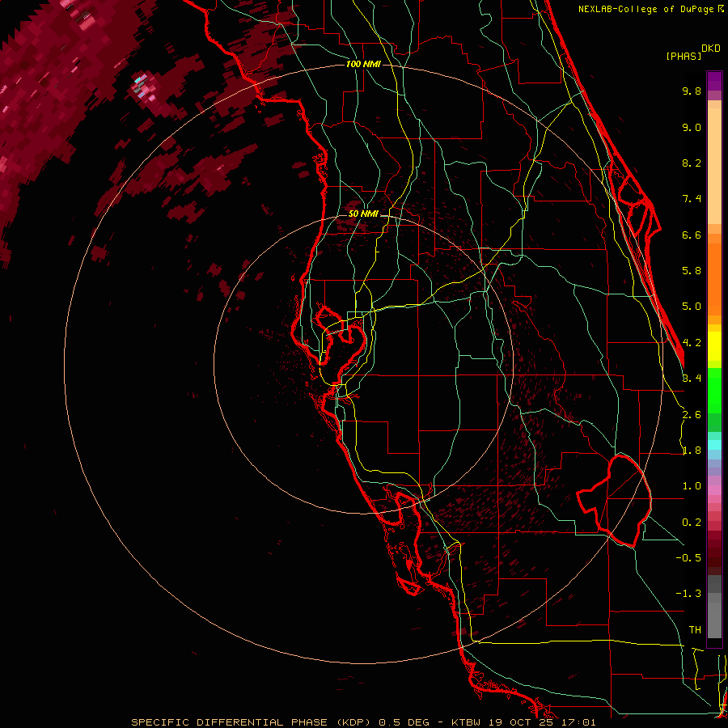Pick the bright orange color bar segment
The width and height of the screenshot is (728, 728).
point(714,280)
